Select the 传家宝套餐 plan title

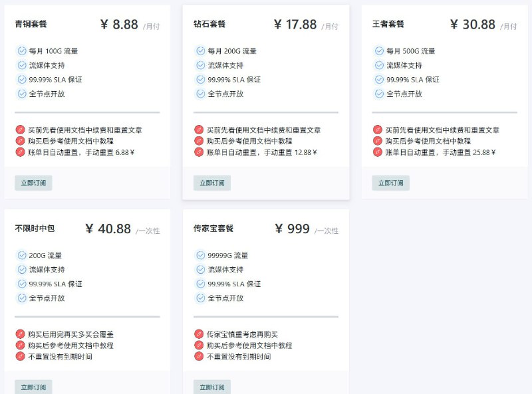pyautogui.click(x=213, y=228)
